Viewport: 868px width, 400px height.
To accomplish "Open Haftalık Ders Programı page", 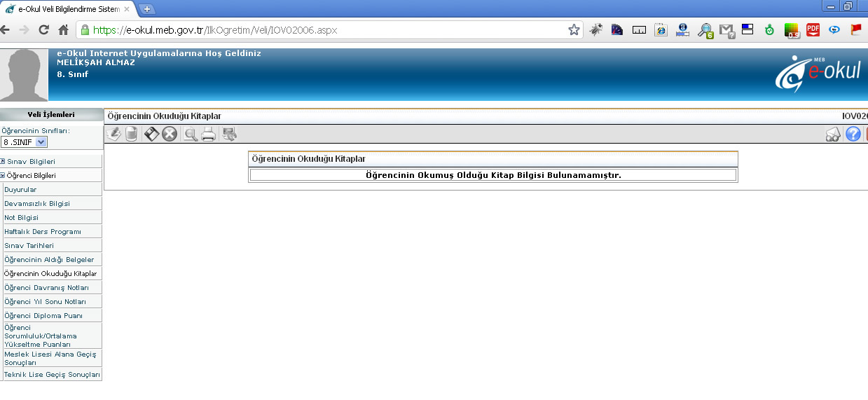I will 43,232.
